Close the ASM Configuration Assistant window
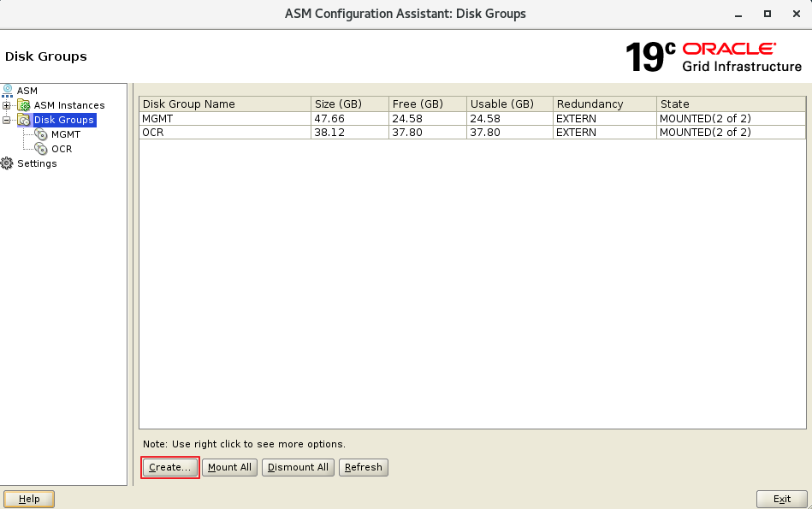812x509 pixels. (797, 14)
